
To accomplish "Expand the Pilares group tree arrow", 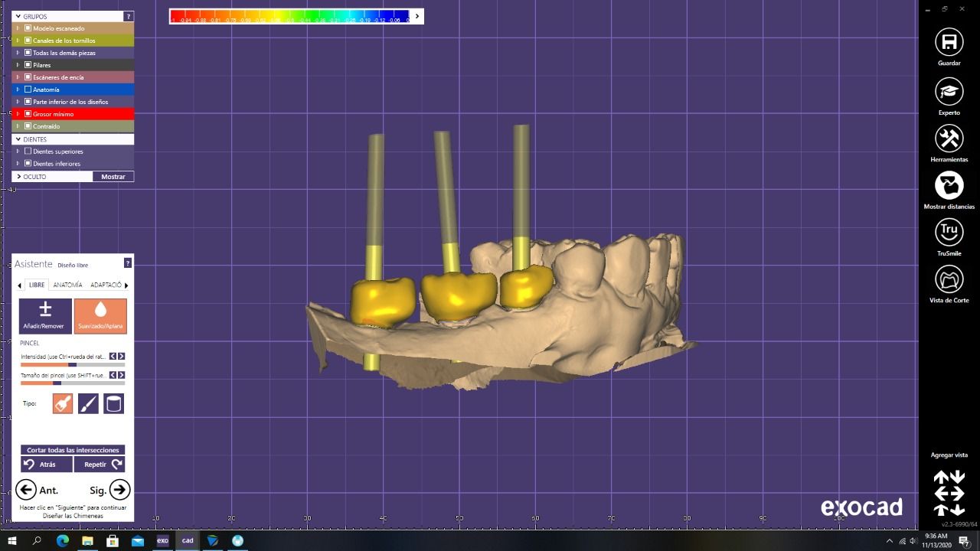I will [x=18, y=65].
